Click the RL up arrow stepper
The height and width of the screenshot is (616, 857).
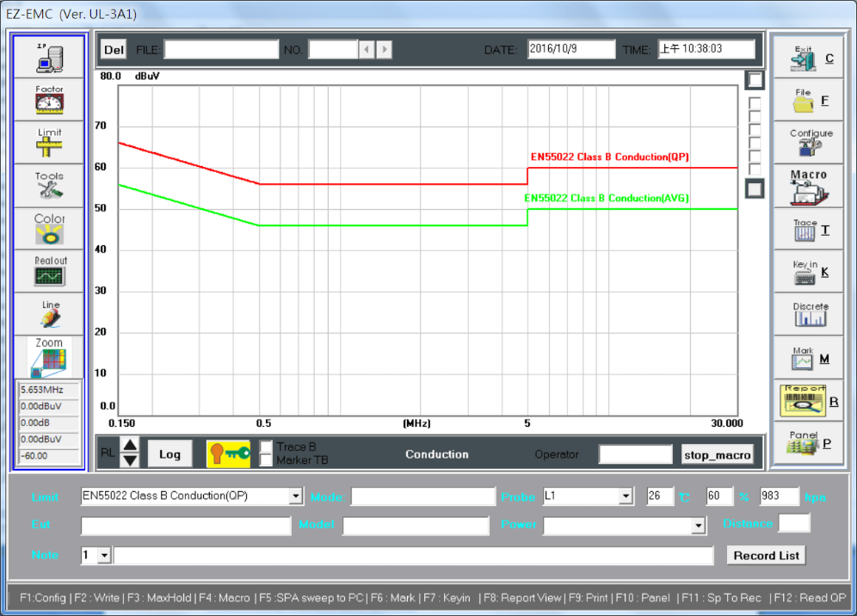click(x=130, y=446)
